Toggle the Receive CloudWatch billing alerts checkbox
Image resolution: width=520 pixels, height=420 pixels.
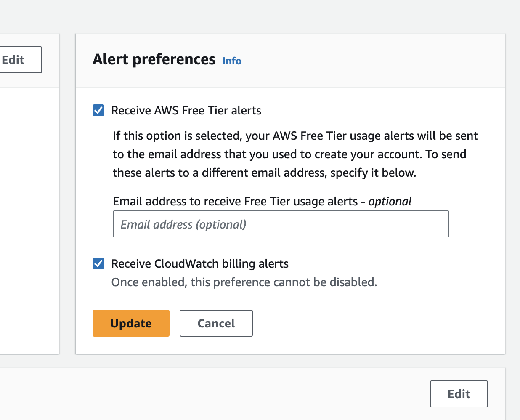98,264
